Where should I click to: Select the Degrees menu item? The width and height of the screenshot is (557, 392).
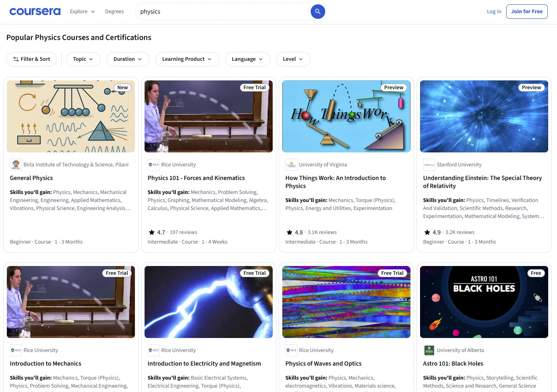coord(115,11)
